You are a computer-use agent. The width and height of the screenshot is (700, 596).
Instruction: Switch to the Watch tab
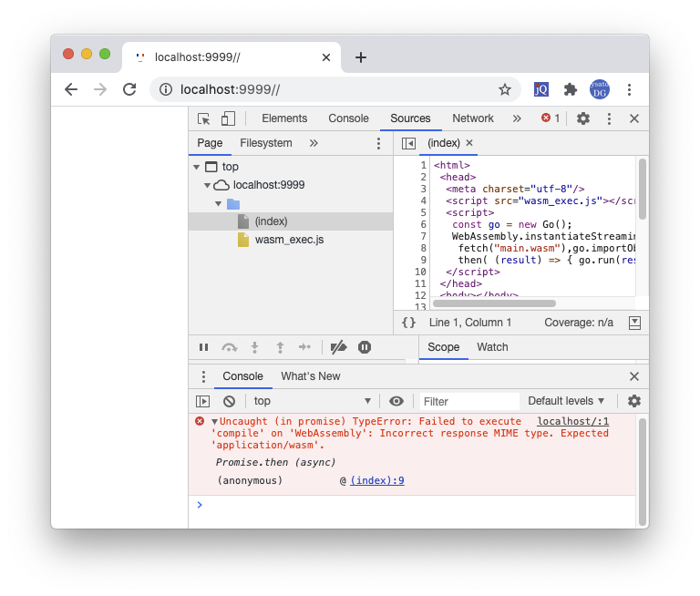492,347
